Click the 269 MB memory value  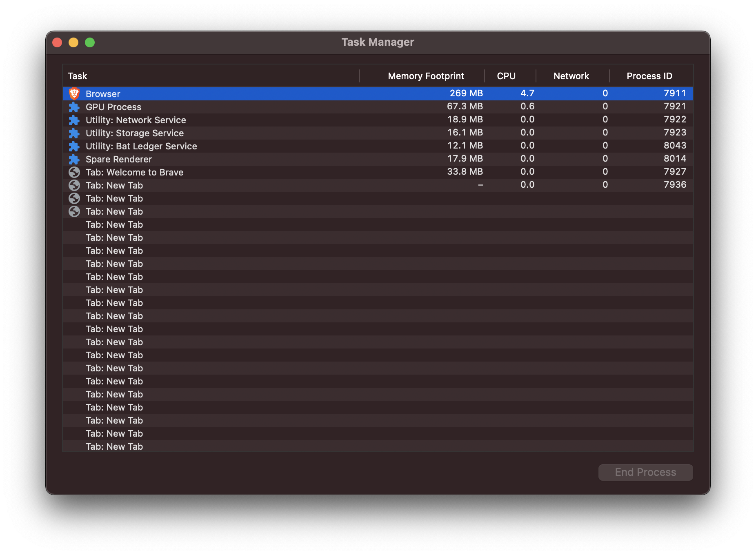coord(466,93)
